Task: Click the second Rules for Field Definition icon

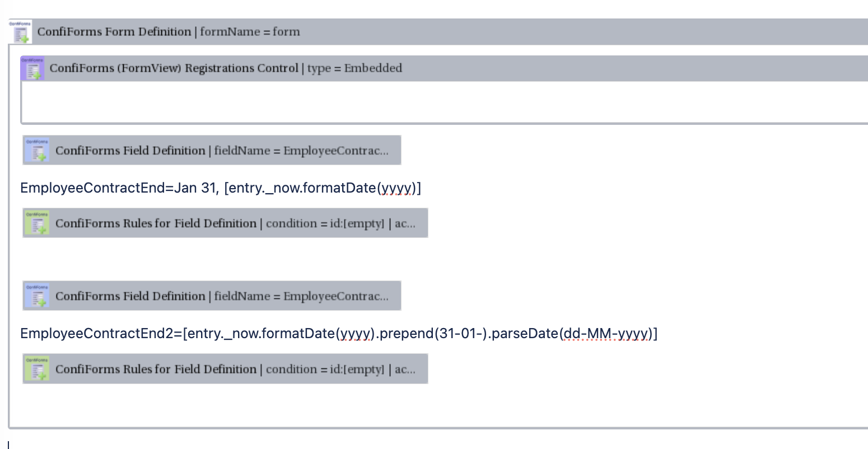Action: coord(38,368)
